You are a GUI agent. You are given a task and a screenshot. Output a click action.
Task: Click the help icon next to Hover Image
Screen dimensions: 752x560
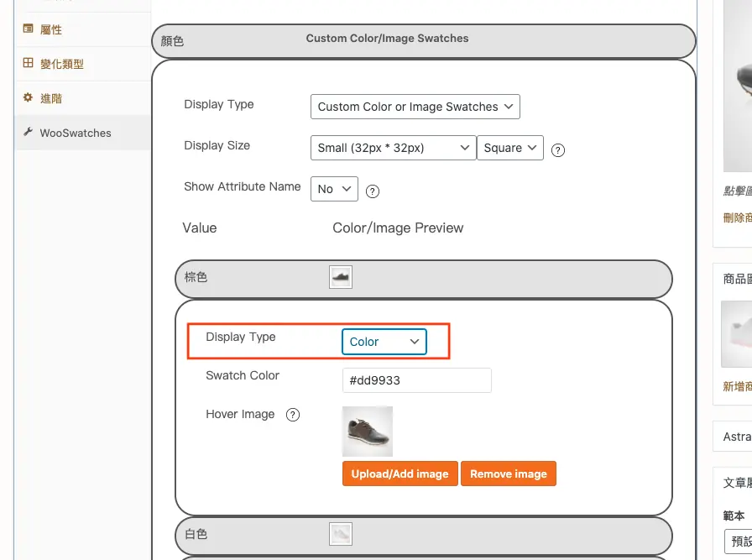click(x=293, y=415)
